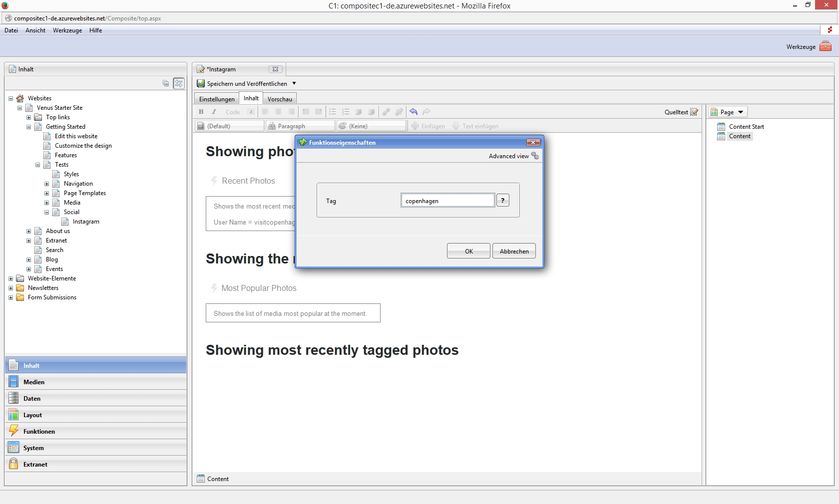Toggle Bold formatting in editor

pyautogui.click(x=201, y=112)
